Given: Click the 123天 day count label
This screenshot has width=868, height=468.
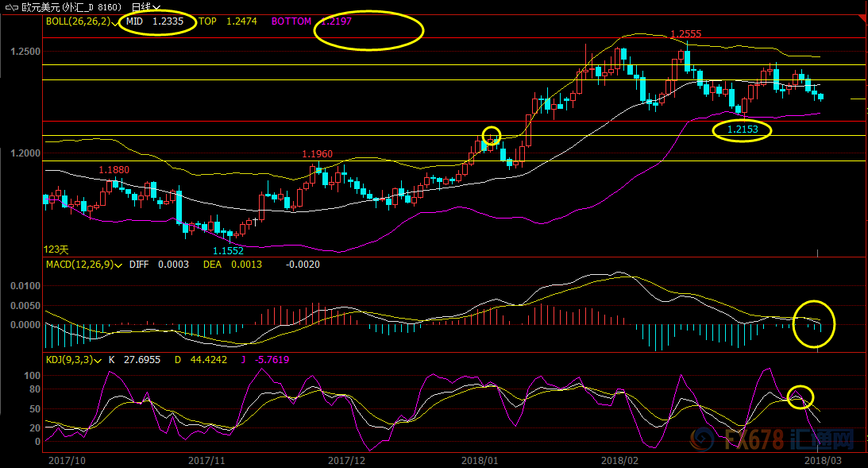Looking at the screenshot, I should tap(56, 249).
